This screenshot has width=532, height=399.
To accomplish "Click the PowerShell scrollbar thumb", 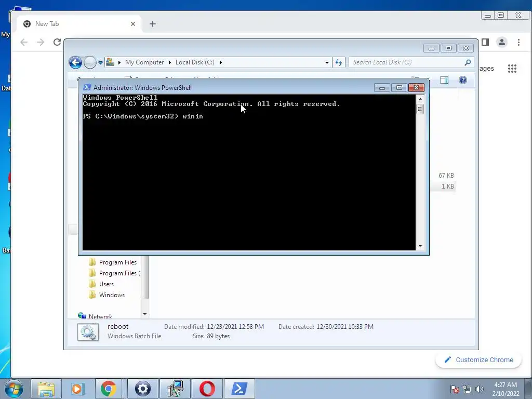I will 420,109.
